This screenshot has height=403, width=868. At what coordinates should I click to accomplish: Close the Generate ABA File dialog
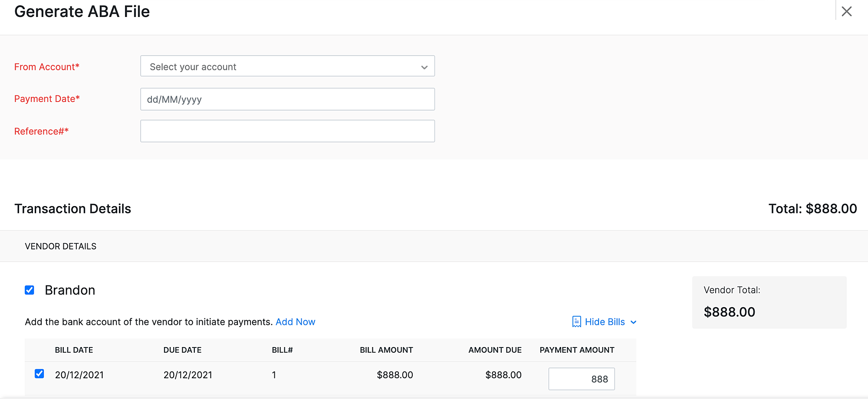click(x=846, y=12)
